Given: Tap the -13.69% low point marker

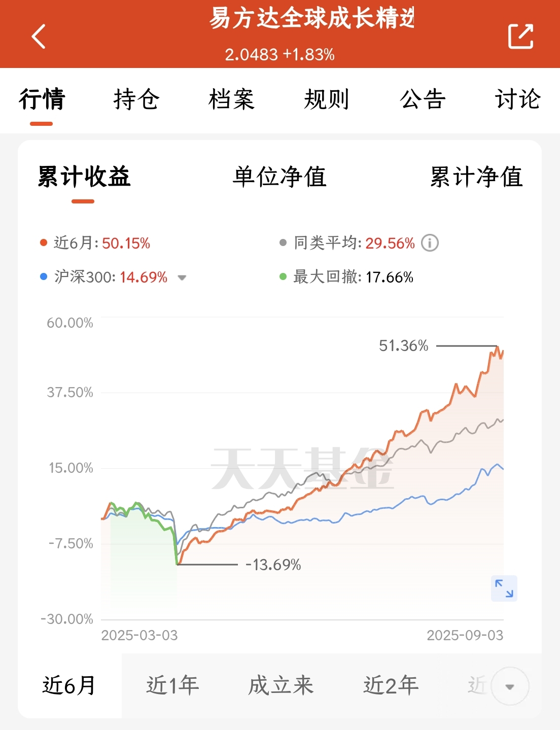Looking at the screenshot, I should click(273, 565).
